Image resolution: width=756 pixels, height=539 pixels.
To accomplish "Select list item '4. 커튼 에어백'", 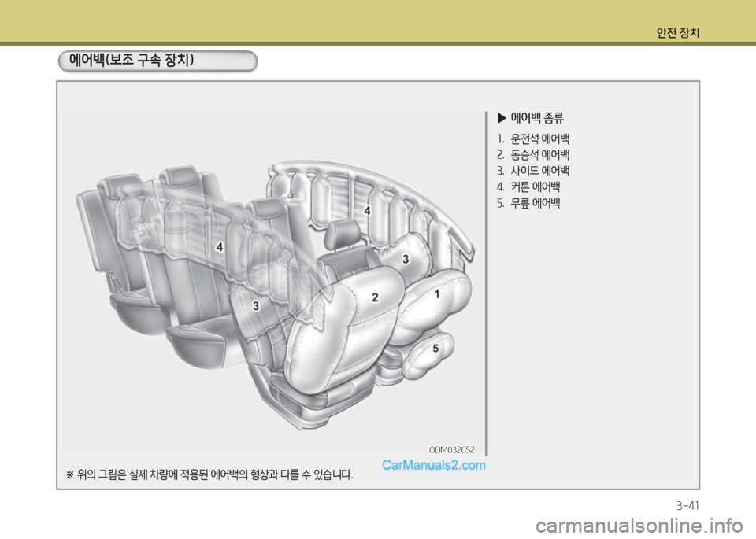I will coord(528,187).
